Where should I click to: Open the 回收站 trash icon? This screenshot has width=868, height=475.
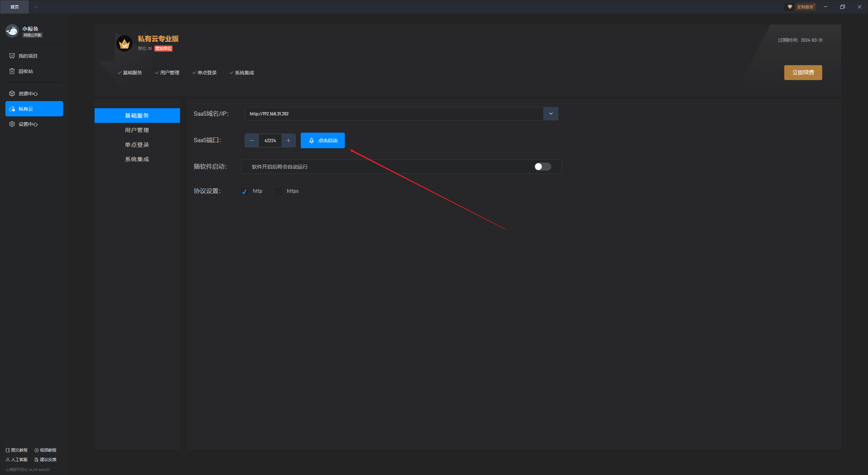(x=12, y=71)
